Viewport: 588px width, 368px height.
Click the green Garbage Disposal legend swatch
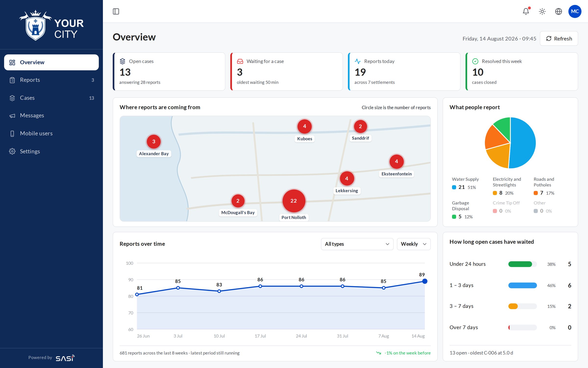pos(454,217)
